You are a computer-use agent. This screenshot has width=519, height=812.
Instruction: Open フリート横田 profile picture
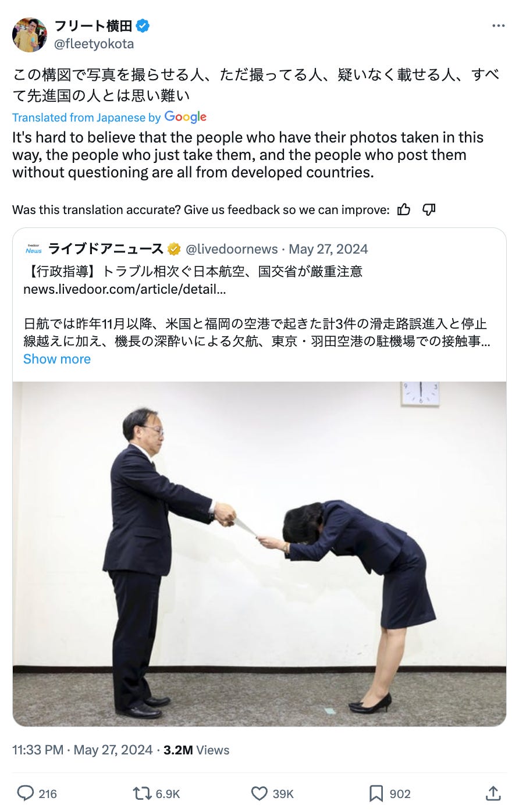click(30, 34)
